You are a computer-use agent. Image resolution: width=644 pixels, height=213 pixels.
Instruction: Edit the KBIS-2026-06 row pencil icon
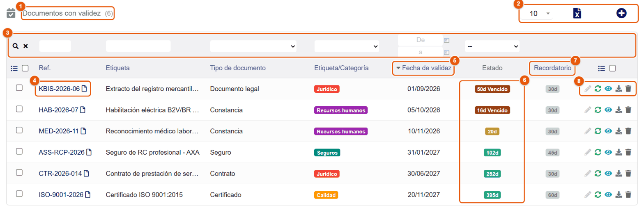coord(588,89)
